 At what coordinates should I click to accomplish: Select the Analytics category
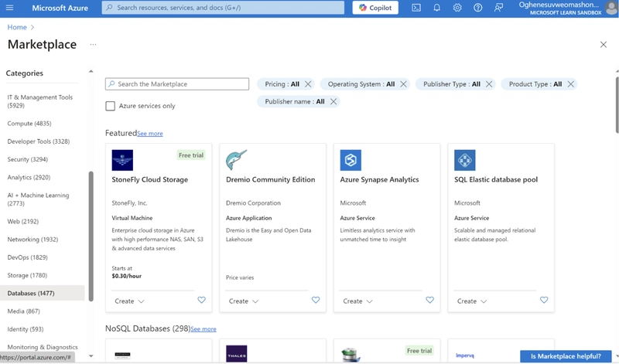pos(29,177)
